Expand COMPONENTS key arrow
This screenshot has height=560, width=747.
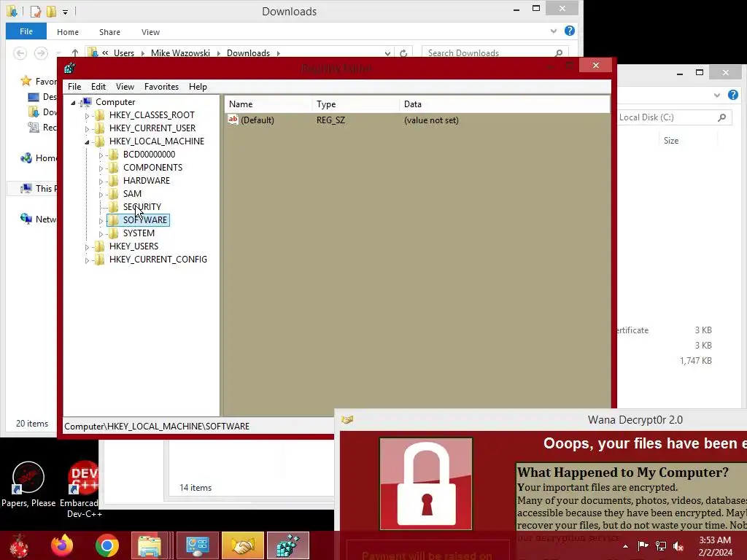click(x=101, y=168)
